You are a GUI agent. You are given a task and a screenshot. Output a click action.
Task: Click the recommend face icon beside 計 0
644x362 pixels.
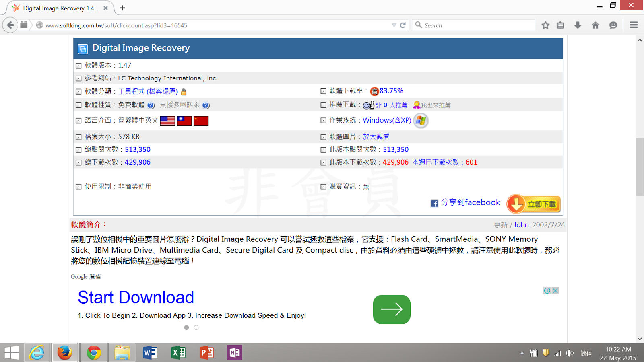(369, 105)
